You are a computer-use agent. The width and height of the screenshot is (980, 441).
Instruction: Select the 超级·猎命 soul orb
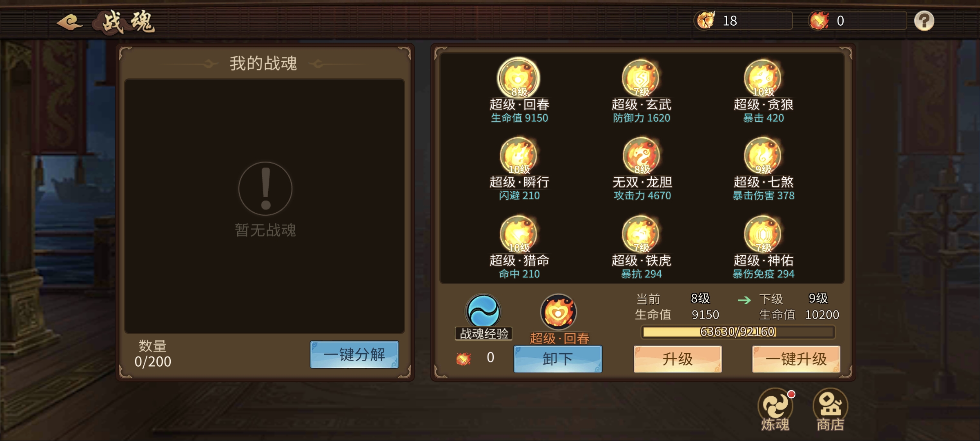519,234
